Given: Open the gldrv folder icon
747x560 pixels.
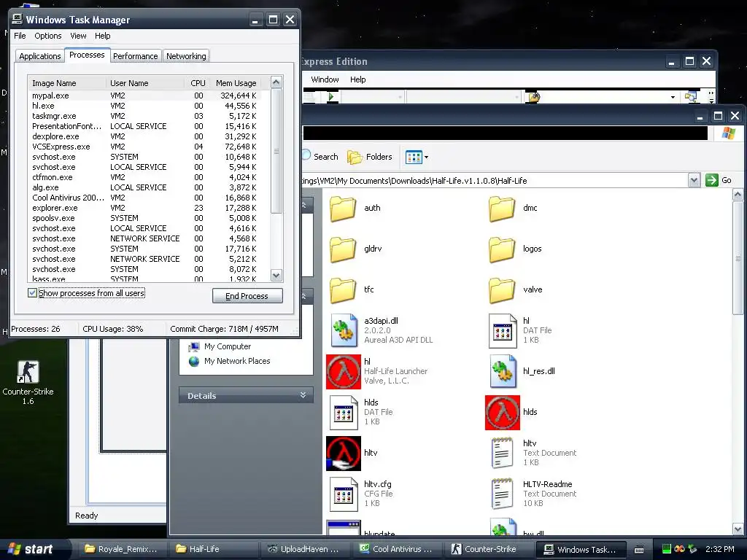Looking at the screenshot, I should click(x=343, y=249).
